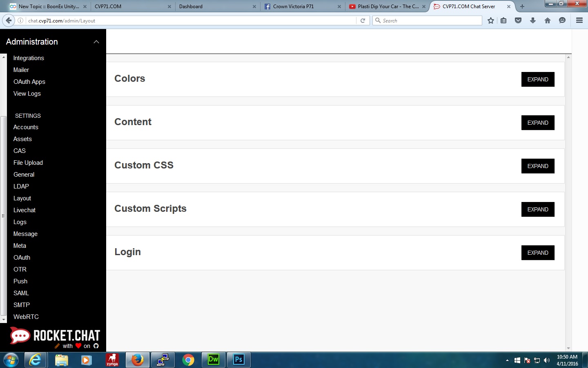
Task: Click the browser back arrow button
Action: pyautogui.click(x=9, y=20)
